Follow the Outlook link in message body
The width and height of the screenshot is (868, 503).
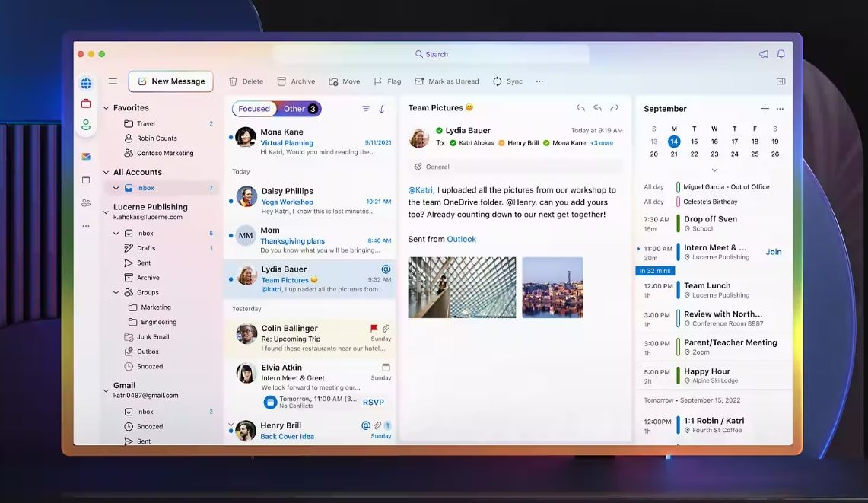[x=461, y=239]
